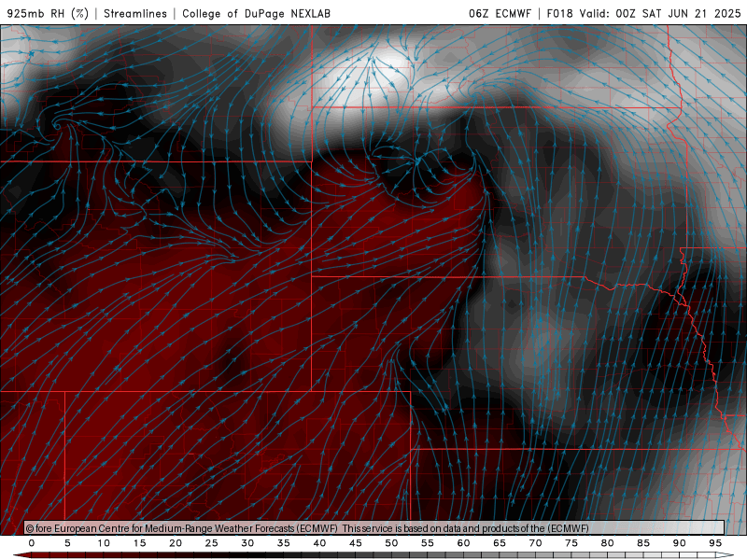
Task: Select the "06Z ECMWF" model run label
Action: [500, 13]
